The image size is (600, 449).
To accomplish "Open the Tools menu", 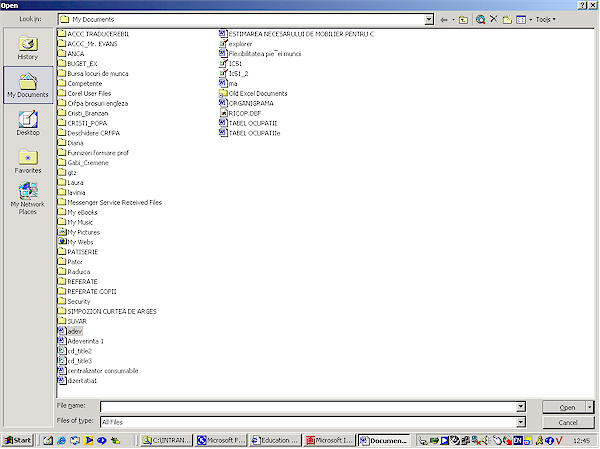I will (x=546, y=19).
